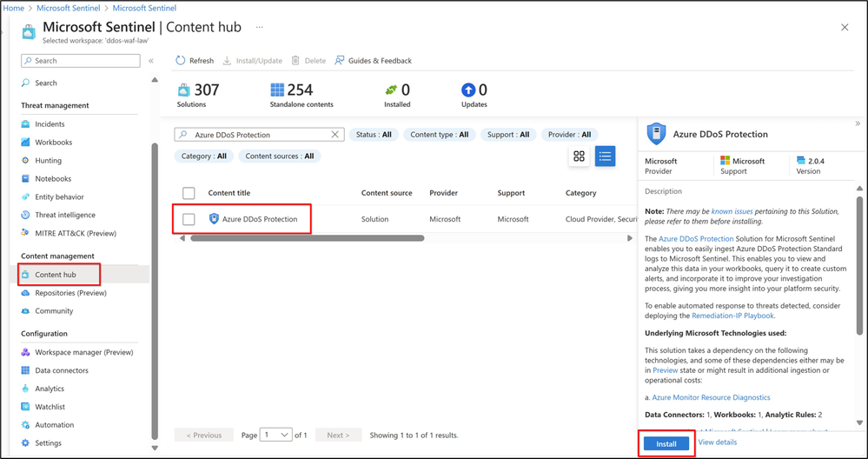This screenshot has height=459, width=868.
Task: Open the Provider filter
Action: click(570, 135)
